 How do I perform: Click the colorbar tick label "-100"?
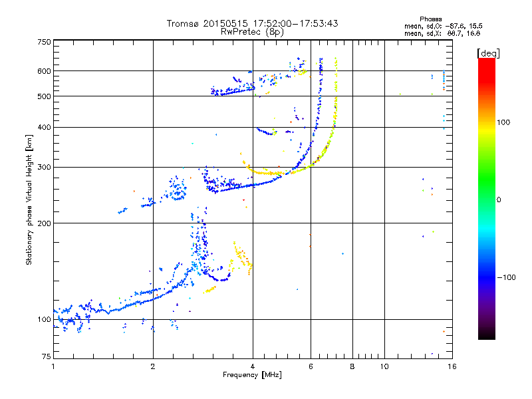tap(506, 277)
